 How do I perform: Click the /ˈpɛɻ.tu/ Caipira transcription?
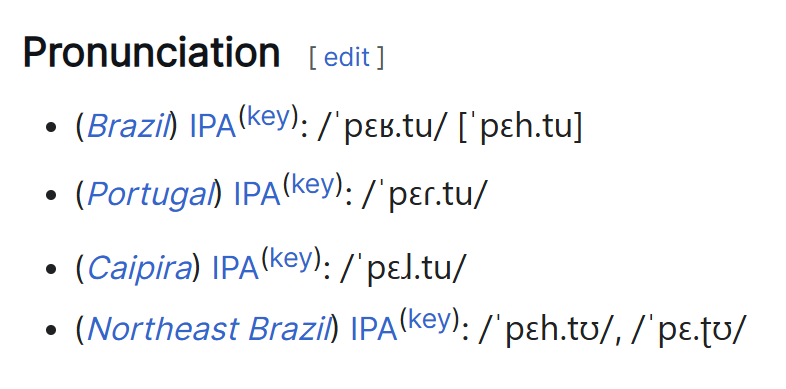(403, 270)
